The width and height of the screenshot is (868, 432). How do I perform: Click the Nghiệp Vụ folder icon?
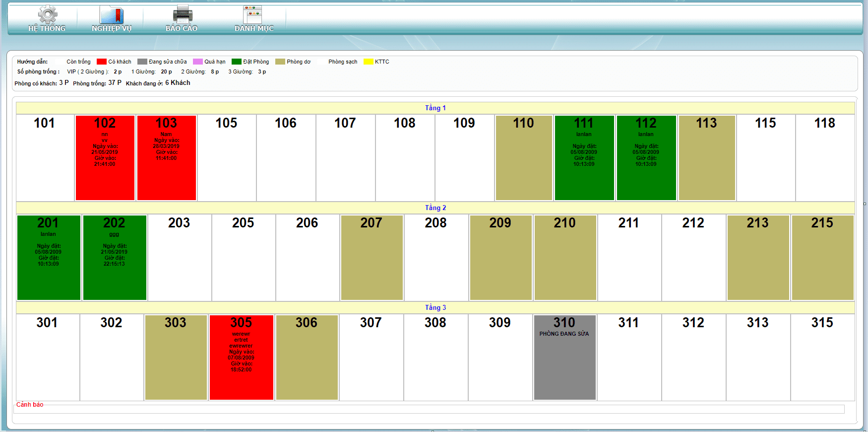pos(112,15)
